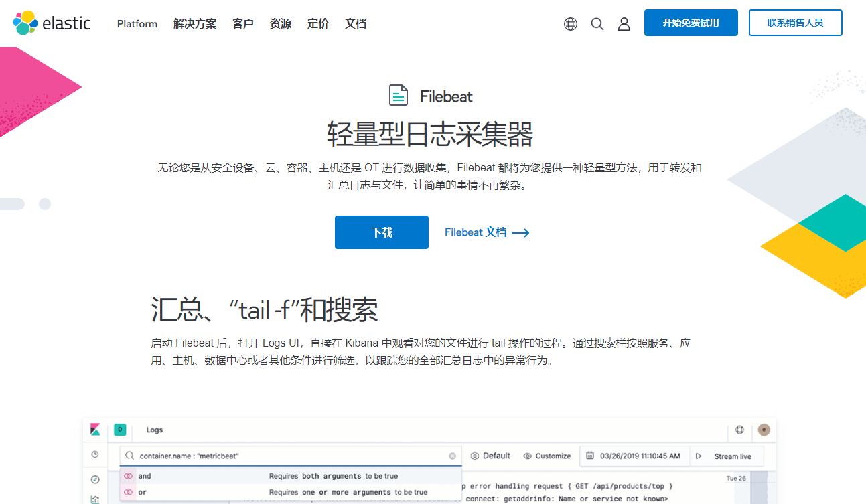Click the Tue 26 date label in log view
This screenshot has width=866, height=504.
pos(736,478)
